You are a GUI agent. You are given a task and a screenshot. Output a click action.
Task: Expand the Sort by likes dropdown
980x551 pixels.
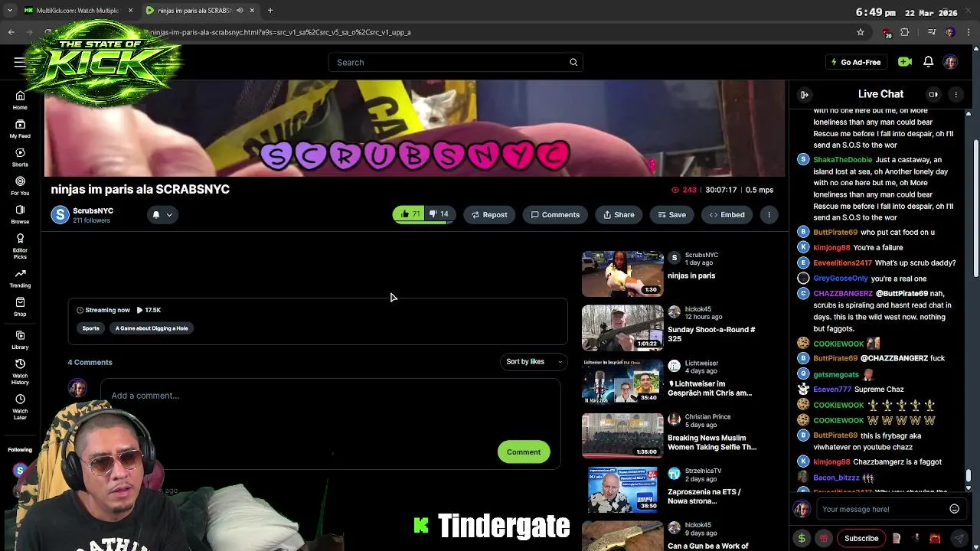click(534, 361)
